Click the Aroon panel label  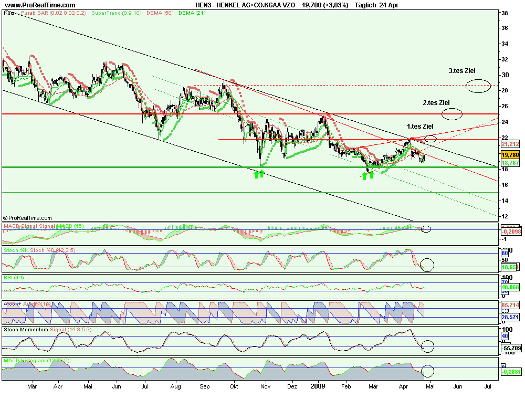pos(27,304)
